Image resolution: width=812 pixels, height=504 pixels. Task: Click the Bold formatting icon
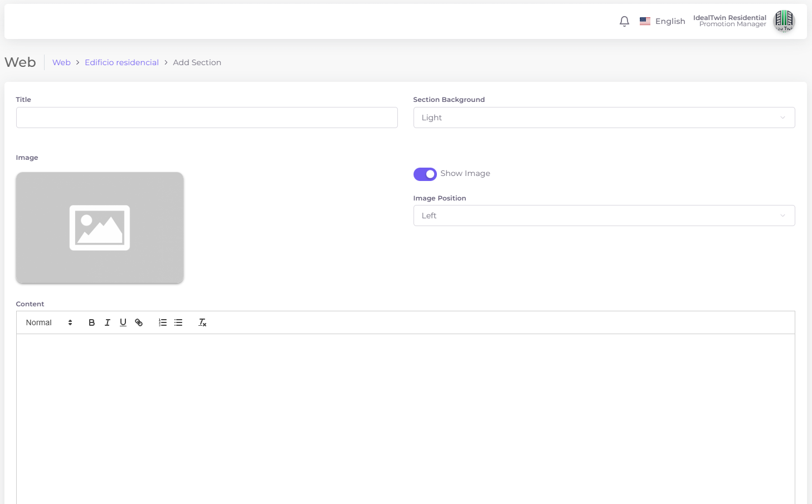pyautogui.click(x=92, y=322)
